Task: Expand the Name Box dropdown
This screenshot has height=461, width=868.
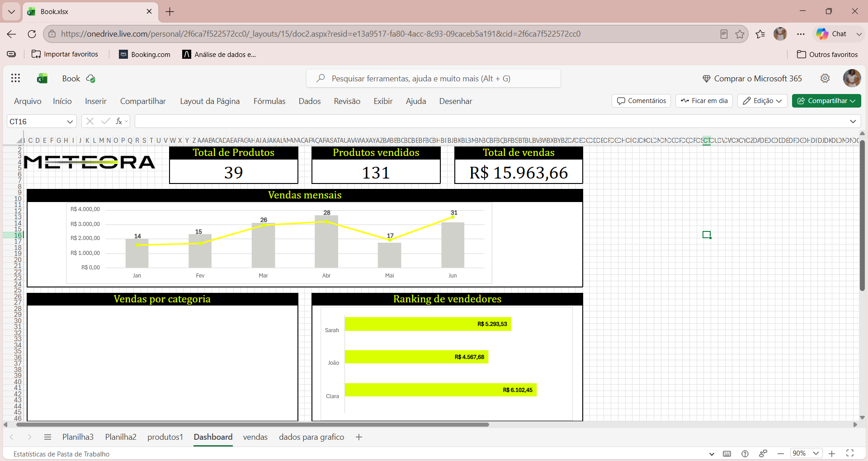Action: 70,122
